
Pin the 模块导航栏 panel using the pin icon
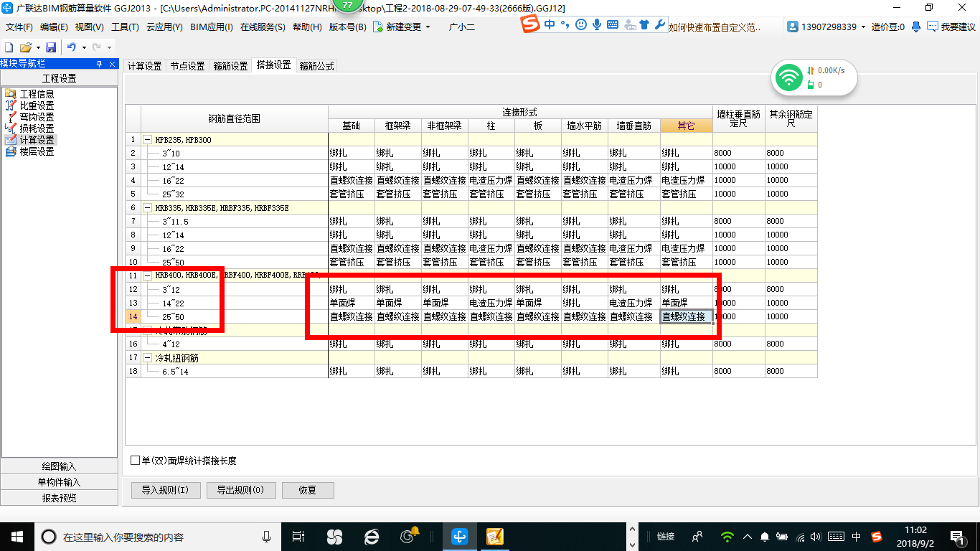pos(99,64)
